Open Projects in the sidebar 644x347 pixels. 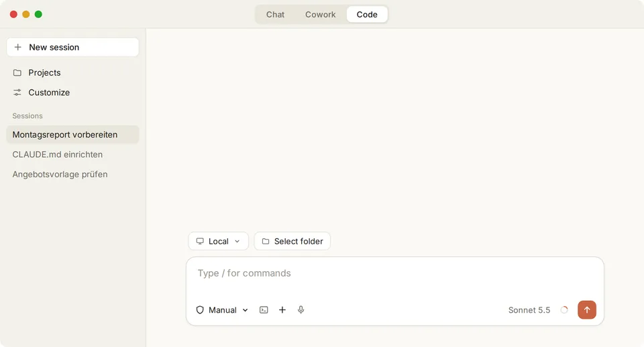pos(72,72)
